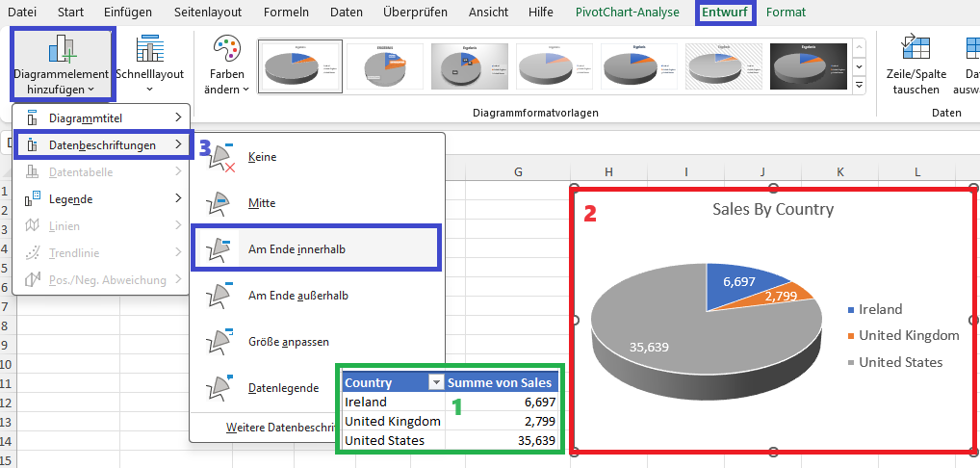The width and height of the screenshot is (980, 468).
Task: Click the Größe anpassen icon
Action: pyautogui.click(x=220, y=342)
